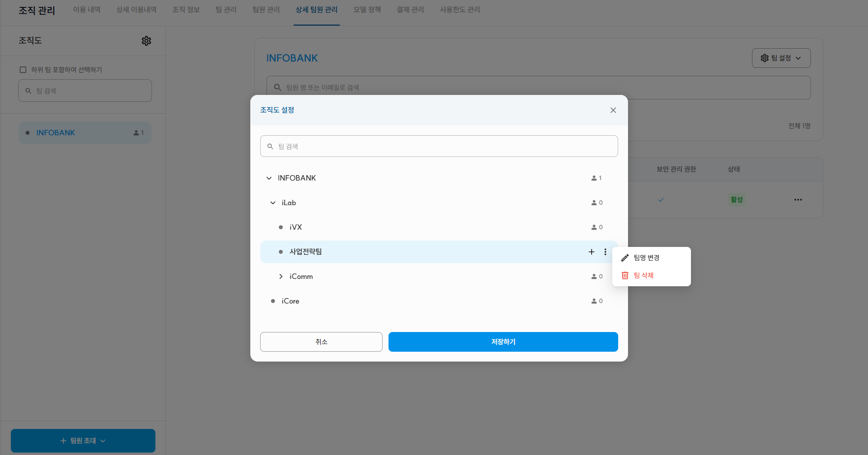Click the three-dot menu on 사업전략팀 row
868x455 pixels.
[x=605, y=252]
